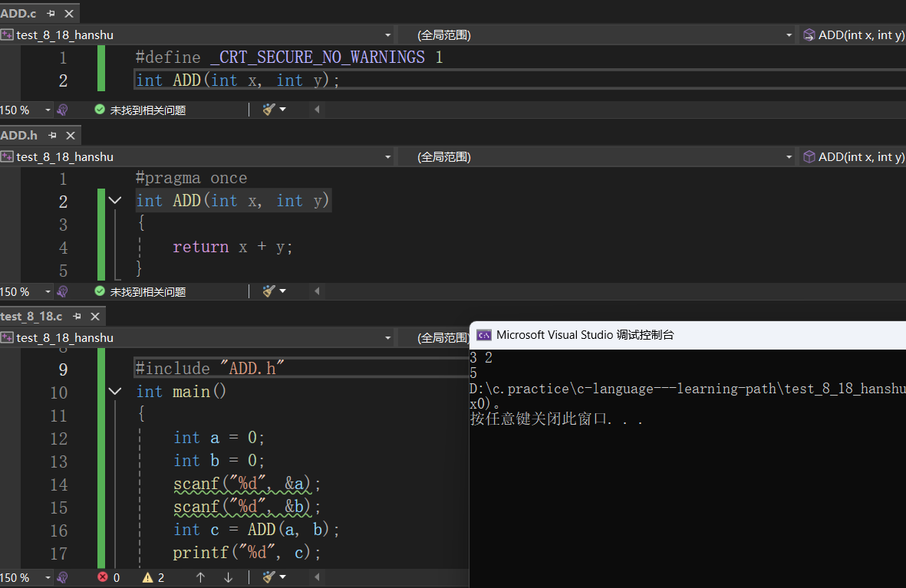
Task: Go to previous issue with up arrow
Action: pos(200,577)
